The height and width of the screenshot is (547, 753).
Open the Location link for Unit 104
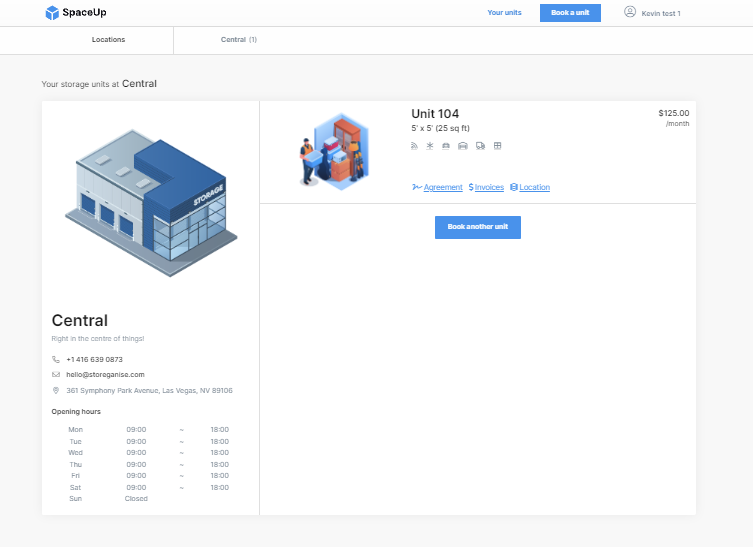[534, 187]
